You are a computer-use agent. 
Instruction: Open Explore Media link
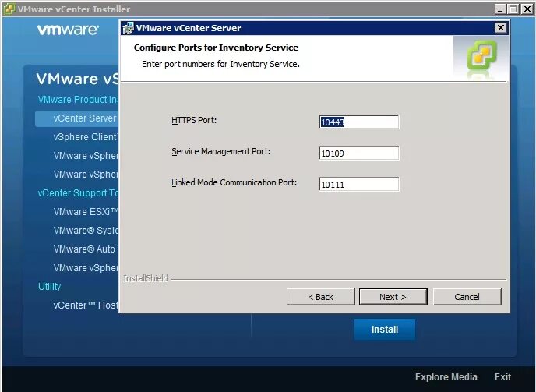[446, 377]
